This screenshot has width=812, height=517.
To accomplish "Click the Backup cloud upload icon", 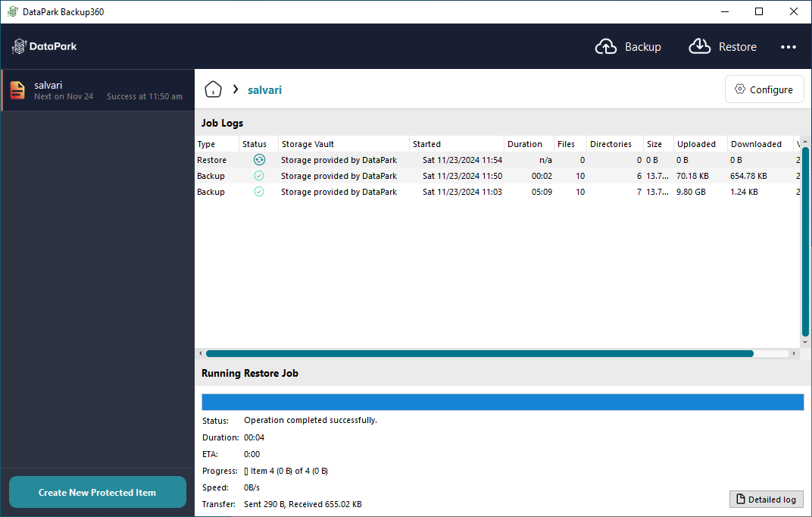I will [x=605, y=47].
